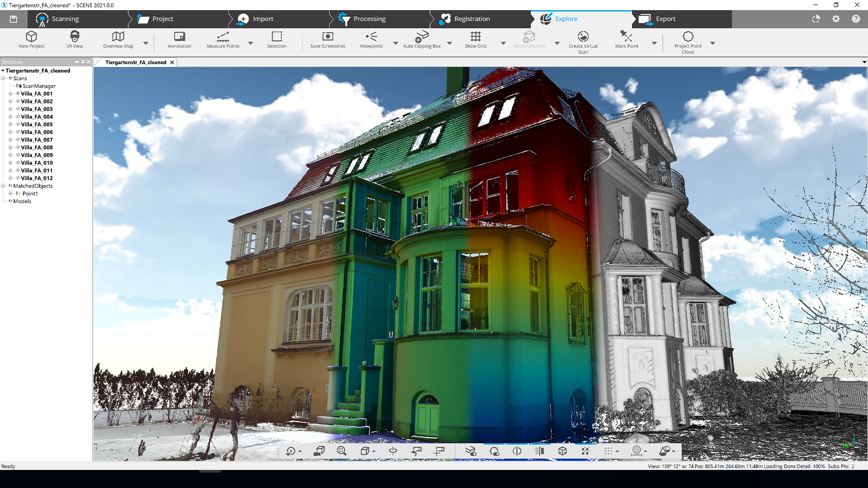Activate the Auto Clipping Box tool
Screen dimensions: 868x488
click(x=422, y=39)
